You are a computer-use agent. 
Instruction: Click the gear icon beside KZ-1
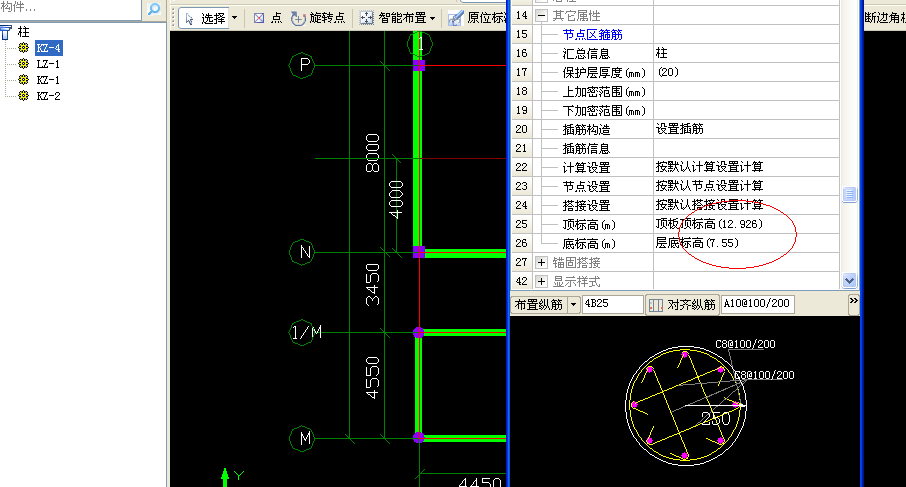click(x=23, y=80)
